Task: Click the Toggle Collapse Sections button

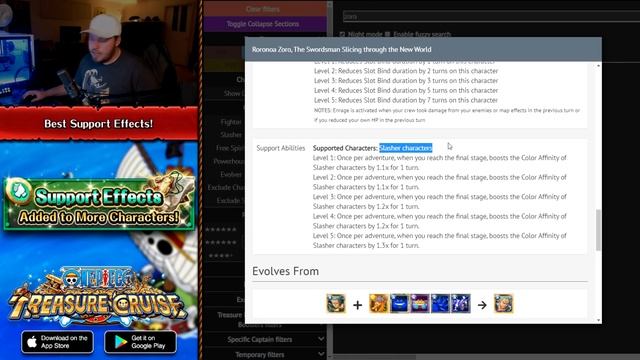Action: pos(264,24)
